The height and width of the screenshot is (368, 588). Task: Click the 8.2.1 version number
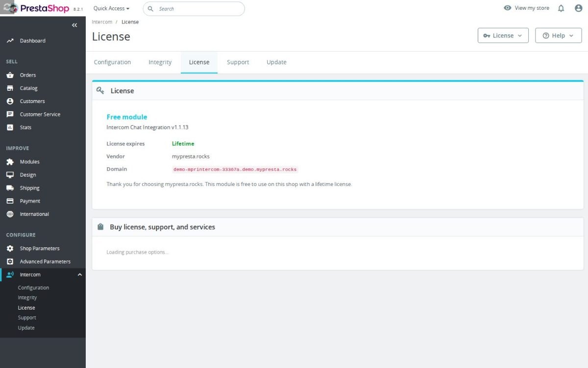pyautogui.click(x=78, y=9)
